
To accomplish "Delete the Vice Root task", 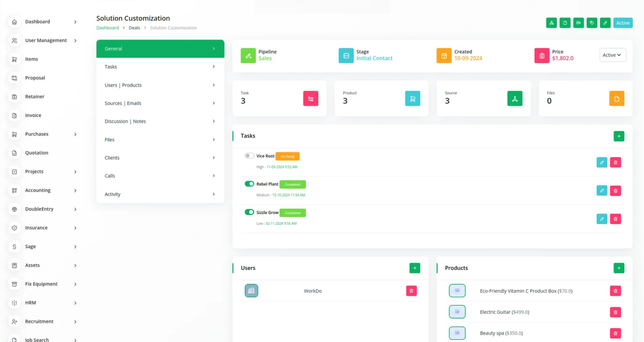I will tap(615, 162).
